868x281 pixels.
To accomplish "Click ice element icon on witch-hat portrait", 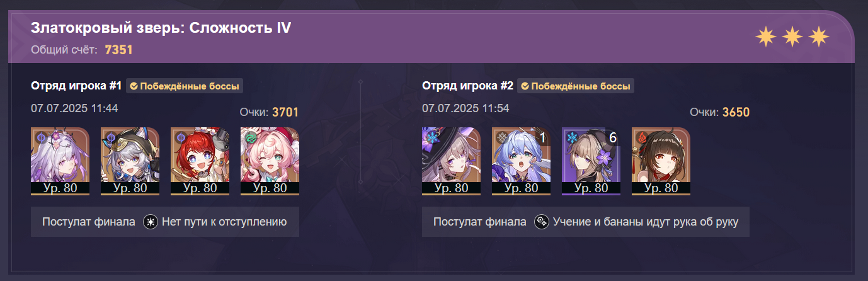I will (x=431, y=137).
